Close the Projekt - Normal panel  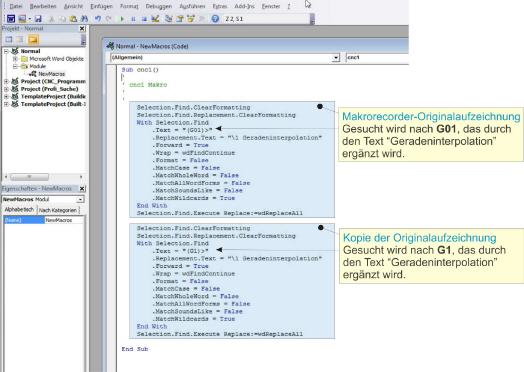[x=82, y=29]
